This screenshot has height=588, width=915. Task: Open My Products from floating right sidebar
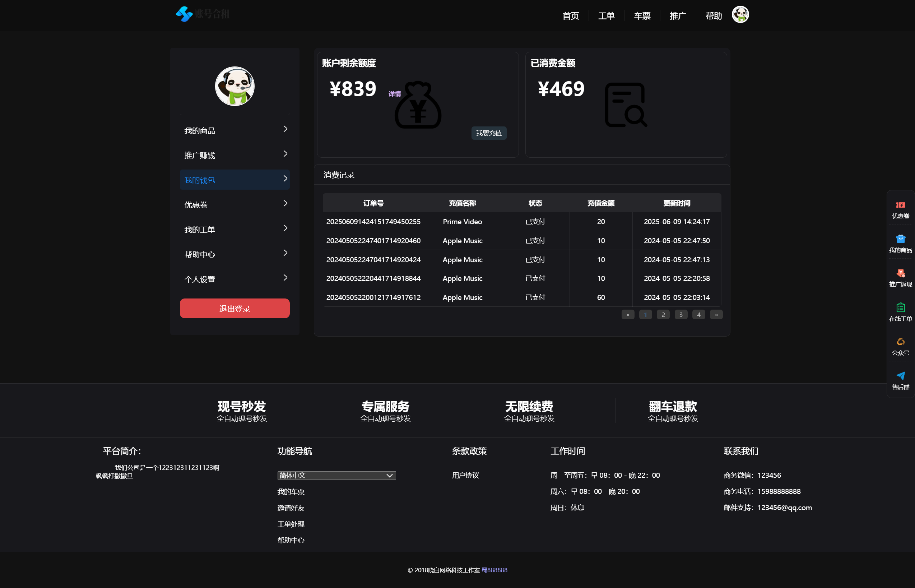[x=900, y=239]
